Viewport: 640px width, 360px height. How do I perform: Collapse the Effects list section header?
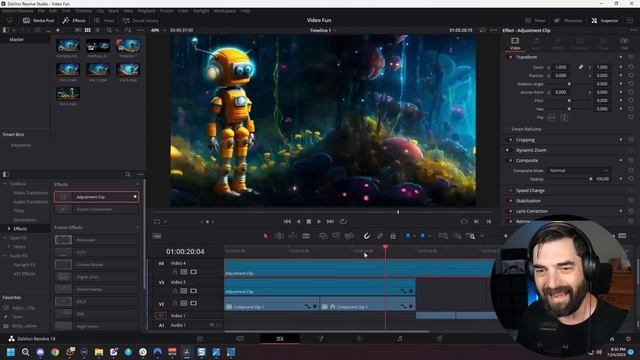pos(138,184)
